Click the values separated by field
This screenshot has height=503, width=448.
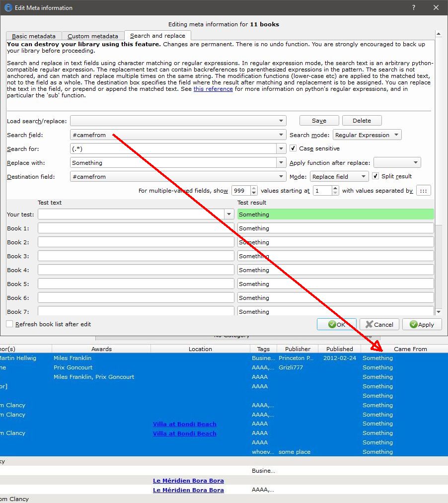tap(424, 191)
